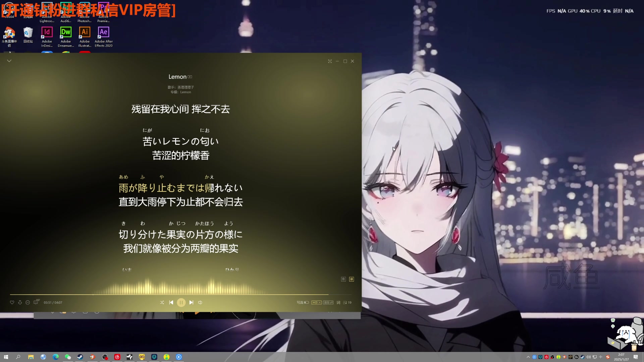
Task: Skip to the previous track
Action: tap(171, 302)
